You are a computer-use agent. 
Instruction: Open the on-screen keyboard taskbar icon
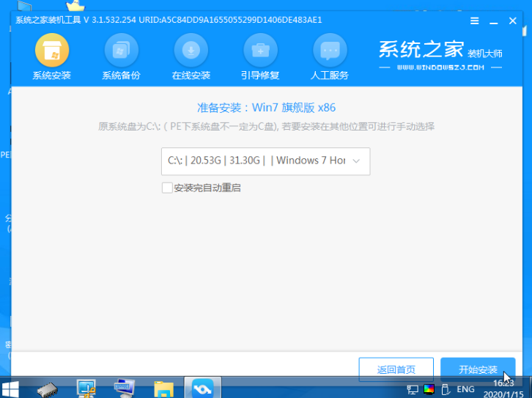point(125,388)
